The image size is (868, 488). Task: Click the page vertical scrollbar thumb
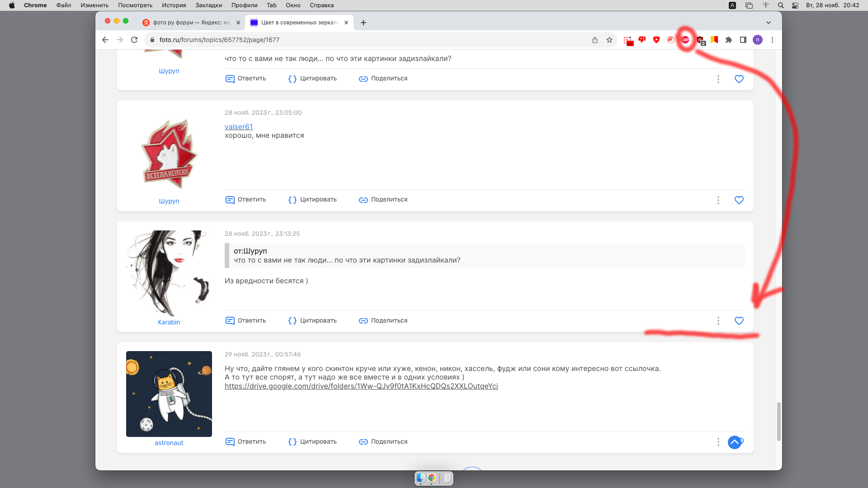coord(778,421)
